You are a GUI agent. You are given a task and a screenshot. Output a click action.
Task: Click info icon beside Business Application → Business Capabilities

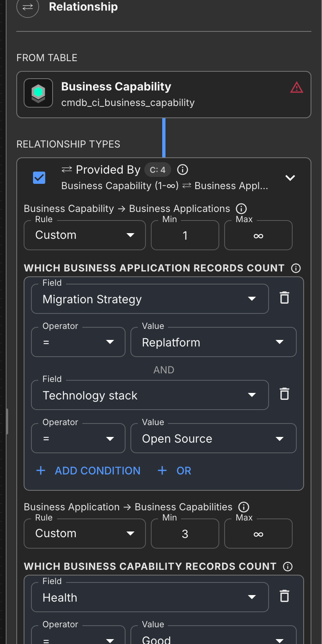(x=244, y=507)
